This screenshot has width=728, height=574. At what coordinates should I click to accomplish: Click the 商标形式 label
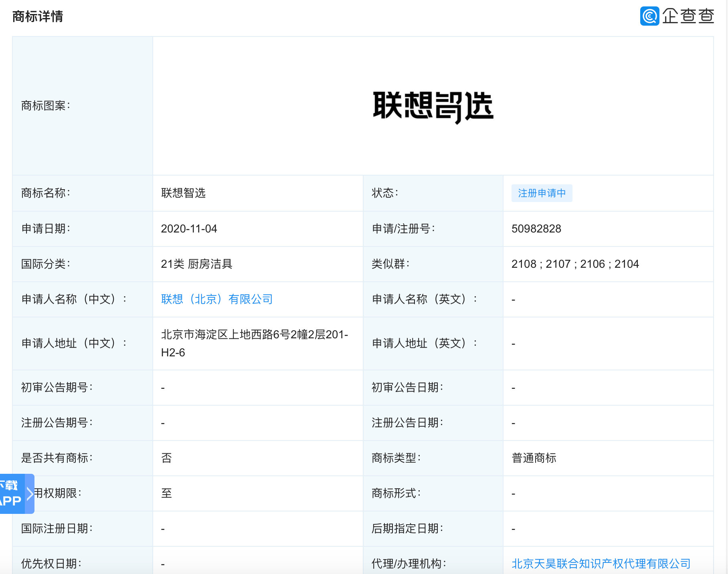coord(396,493)
